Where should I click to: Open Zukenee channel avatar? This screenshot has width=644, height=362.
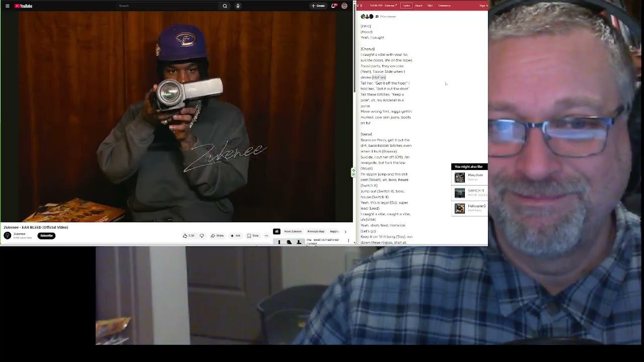[x=8, y=235]
